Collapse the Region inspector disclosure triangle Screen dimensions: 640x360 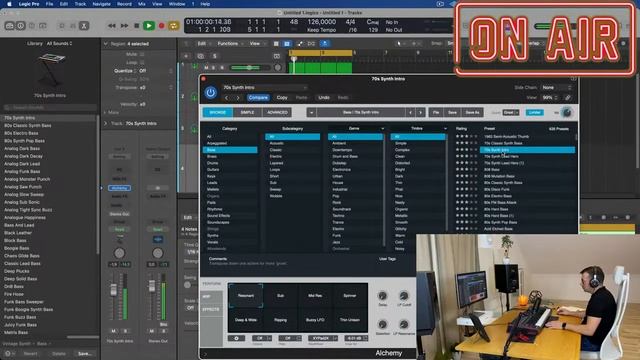click(106, 44)
